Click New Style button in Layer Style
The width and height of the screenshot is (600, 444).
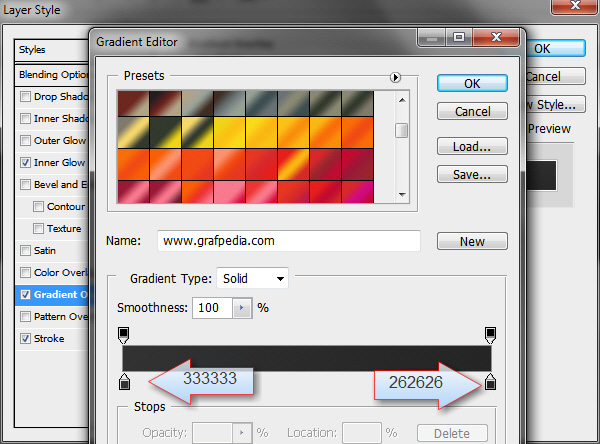point(556,104)
